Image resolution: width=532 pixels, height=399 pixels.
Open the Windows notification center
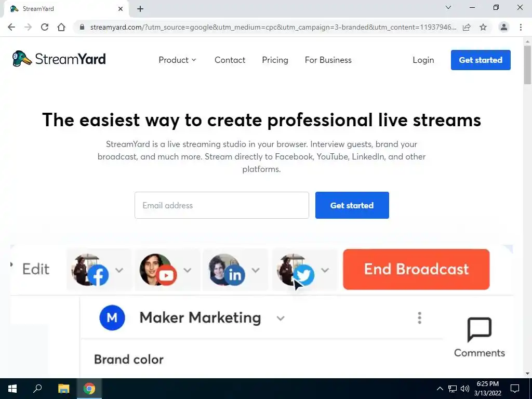click(x=515, y=389)
